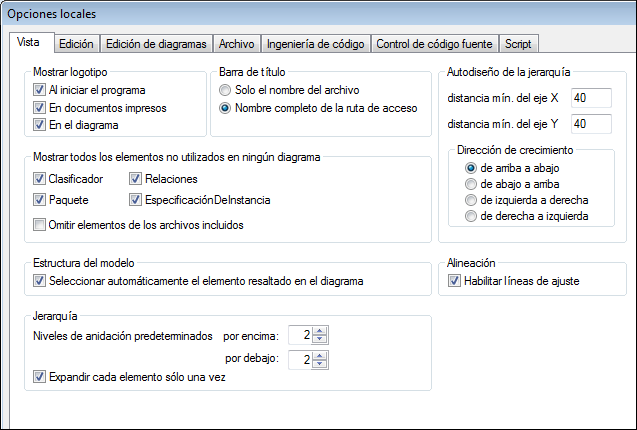
Task: Decrease the por debajo spinner value
Action: 319,364
